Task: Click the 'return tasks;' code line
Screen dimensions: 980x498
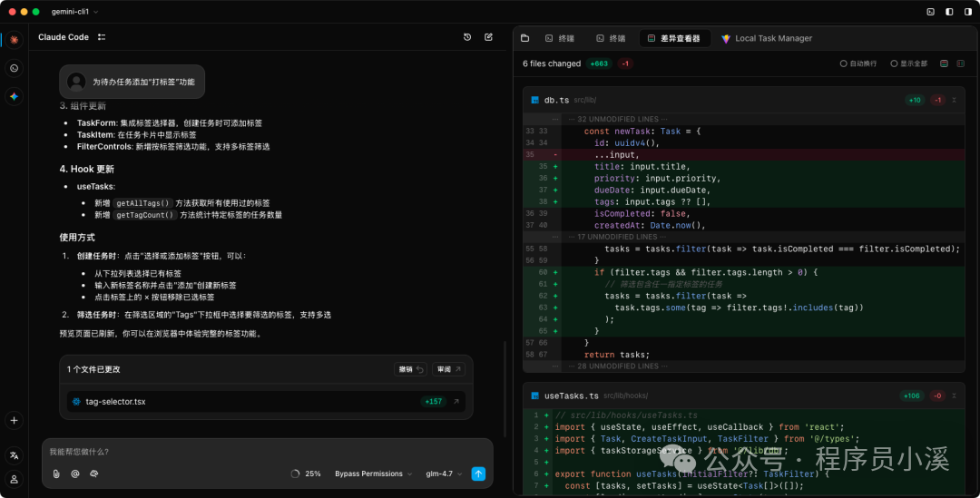Action: (617, 355)
